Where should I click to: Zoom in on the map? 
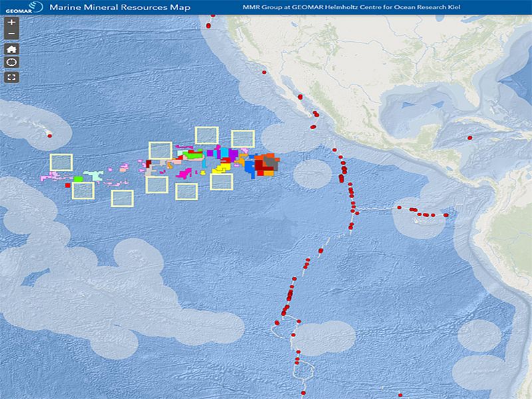pyautogui.click(x=11, y=23)
